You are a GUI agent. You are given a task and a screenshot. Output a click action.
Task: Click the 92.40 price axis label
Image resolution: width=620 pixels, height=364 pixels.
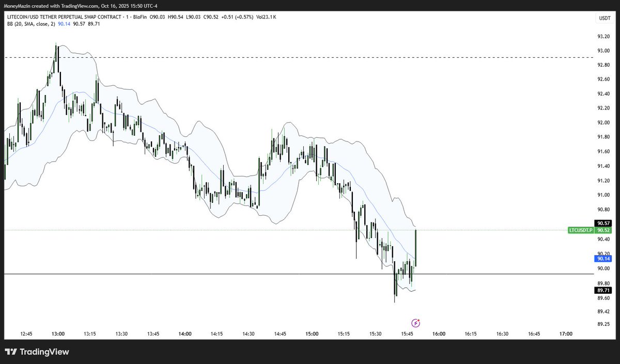[x=603, y=93]
